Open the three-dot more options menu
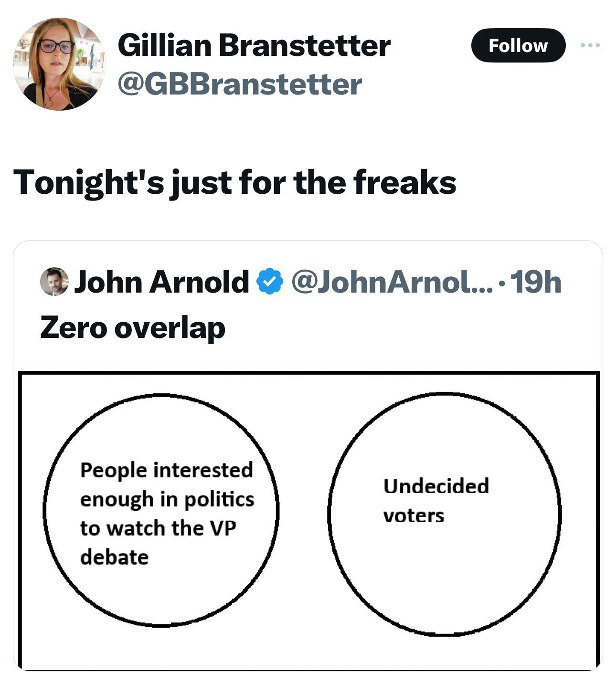616x684 pixels. pyautogui.click(x=590, y=45)
